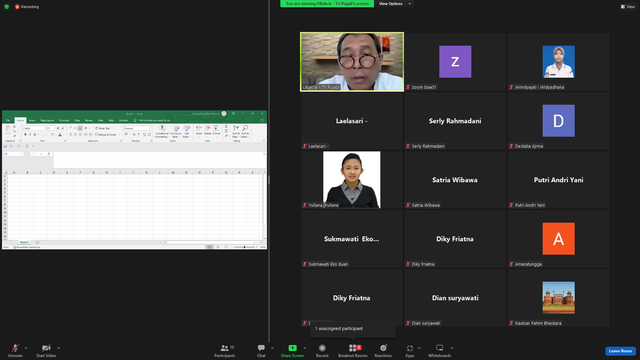Select Tri Pujadi's video thumbnail

click(352, 62)
